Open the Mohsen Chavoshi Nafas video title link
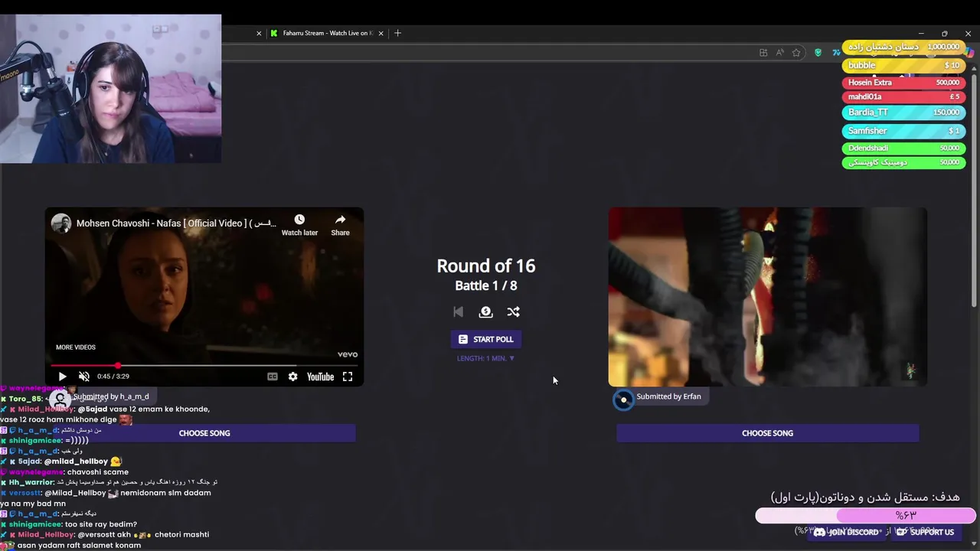The image size is (980, 551). click(176, 223)
